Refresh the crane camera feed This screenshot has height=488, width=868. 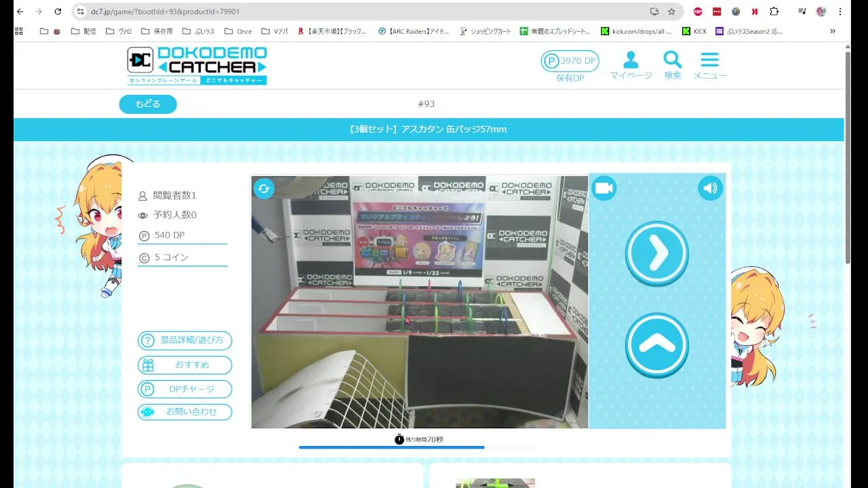click(264, 188)
